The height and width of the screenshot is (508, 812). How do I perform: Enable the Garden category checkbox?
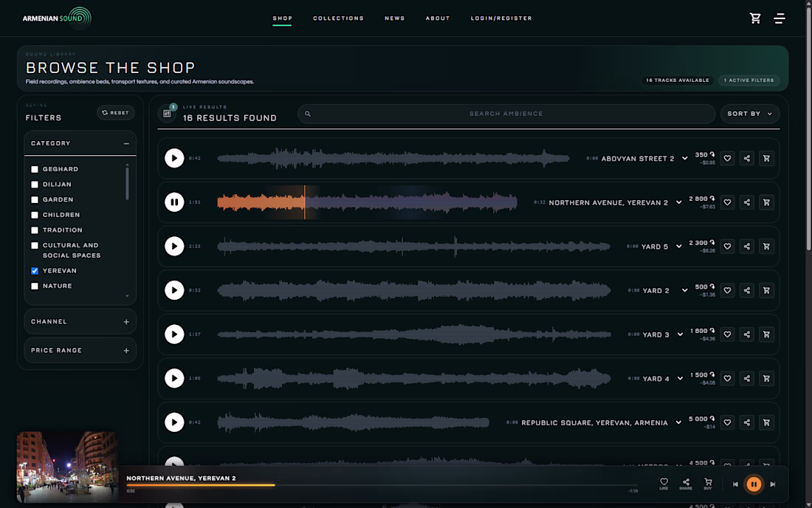coord(35,200)
